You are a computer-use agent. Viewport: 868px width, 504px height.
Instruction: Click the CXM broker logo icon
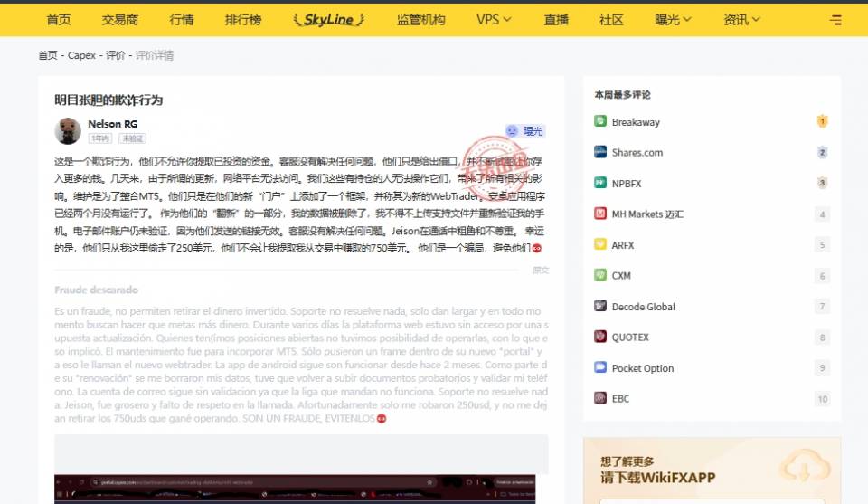pyautogui.click(x=600, y=275)
